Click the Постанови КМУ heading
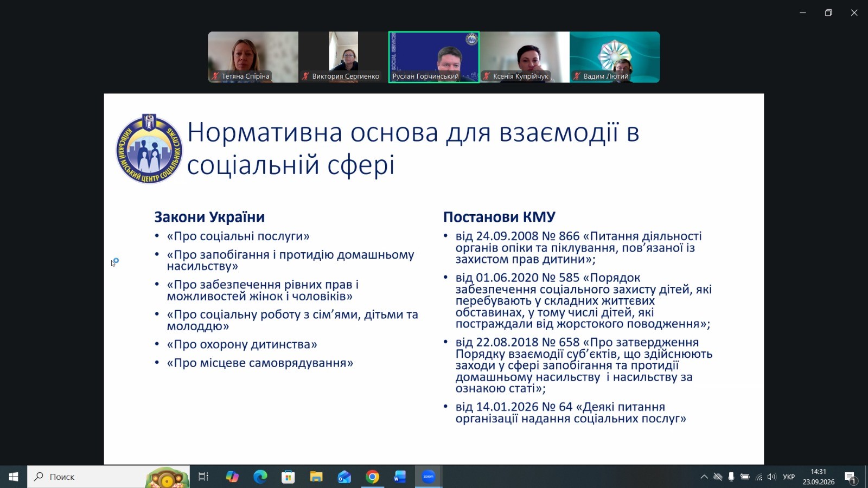The width and height of the screenshot is (868, 488). [499, 217]
